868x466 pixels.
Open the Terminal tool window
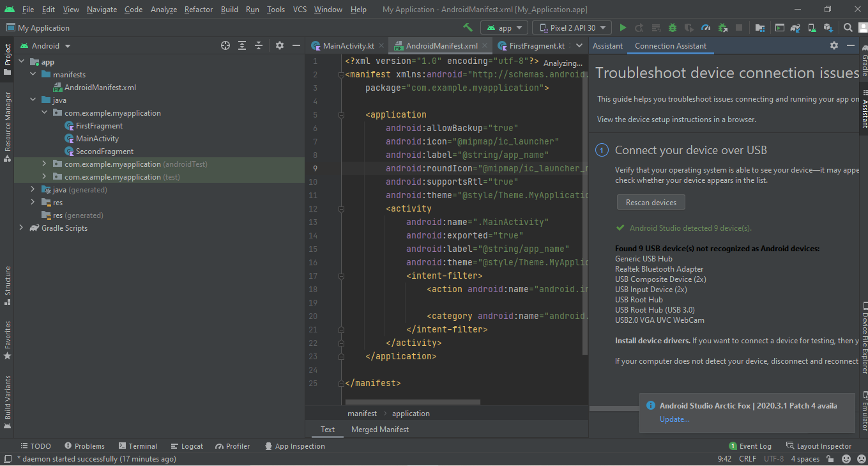[x=137, y=446]
